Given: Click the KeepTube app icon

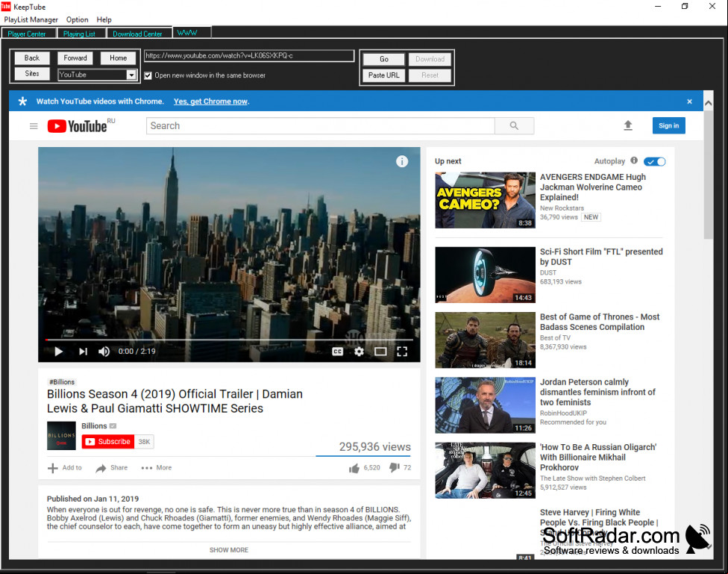Looking at the screenshot, I should point(6,7).
